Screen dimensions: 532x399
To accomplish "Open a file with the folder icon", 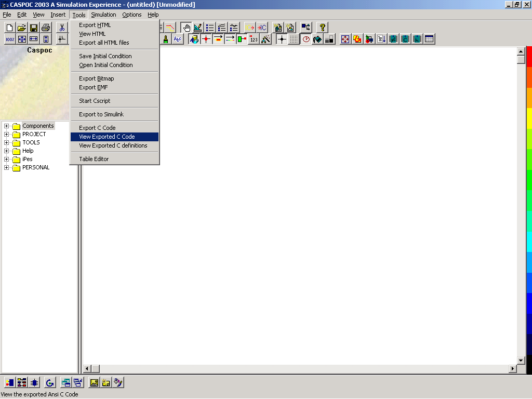I will pyautogui.click(x=22, y=28).
